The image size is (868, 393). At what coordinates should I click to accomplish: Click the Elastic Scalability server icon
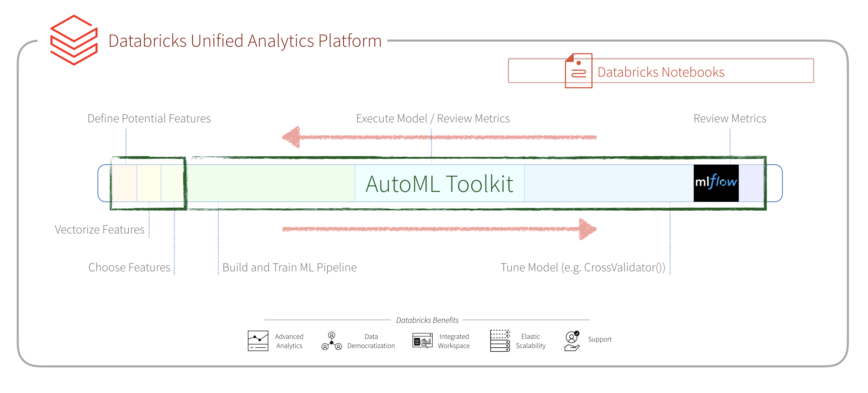[x=500, y=341]
